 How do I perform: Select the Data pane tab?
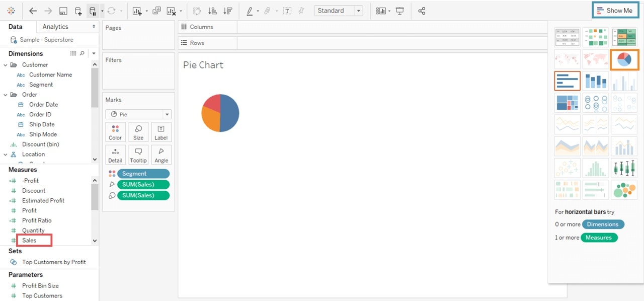coord(16,27)
